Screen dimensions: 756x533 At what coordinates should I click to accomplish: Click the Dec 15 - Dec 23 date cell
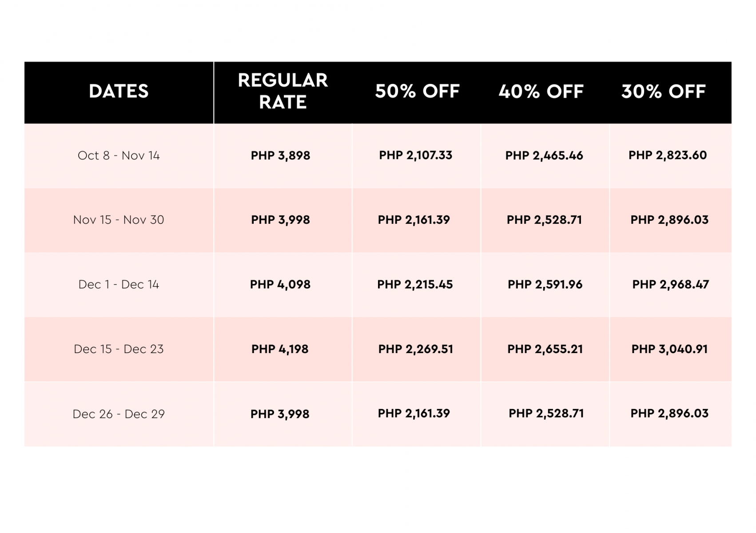coord(119,349)
